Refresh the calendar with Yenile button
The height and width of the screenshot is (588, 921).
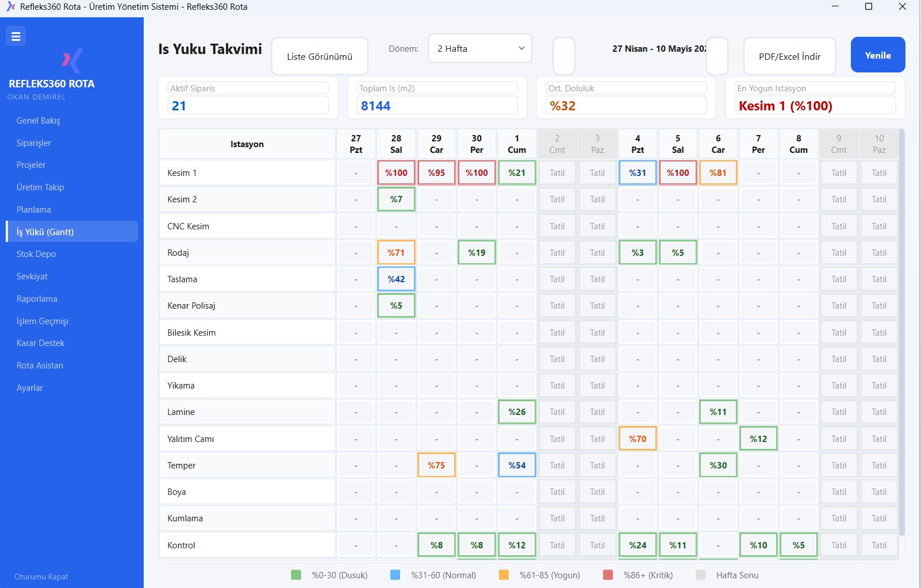pos(877,55)
